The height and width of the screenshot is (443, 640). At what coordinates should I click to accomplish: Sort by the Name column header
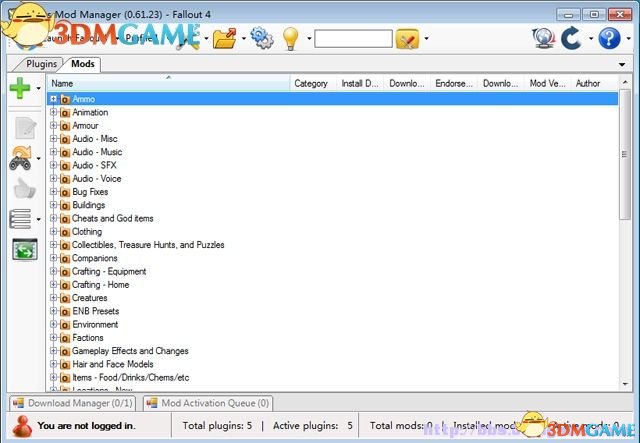coord(169,83)
